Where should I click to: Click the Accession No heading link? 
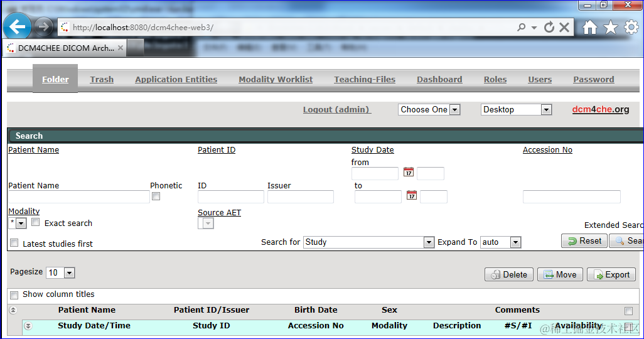(547, 150)
